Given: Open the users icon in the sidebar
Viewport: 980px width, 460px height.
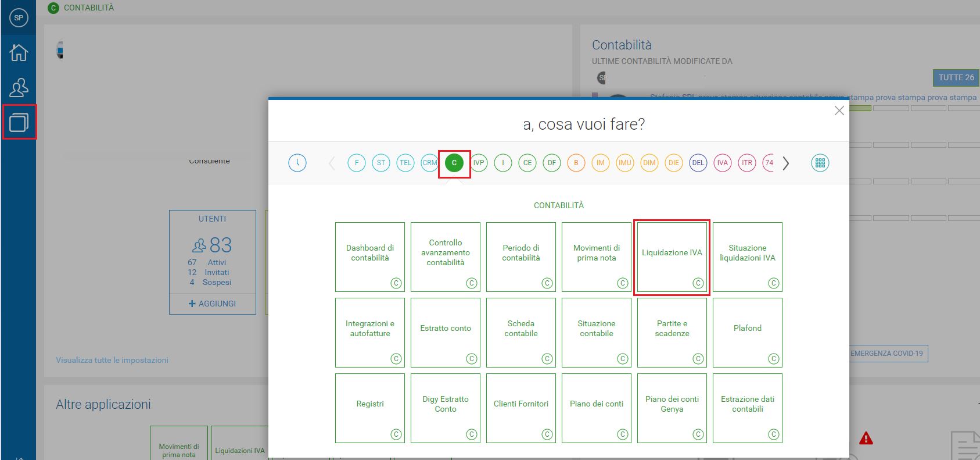Looking at the screenshot, I should 19,87.
